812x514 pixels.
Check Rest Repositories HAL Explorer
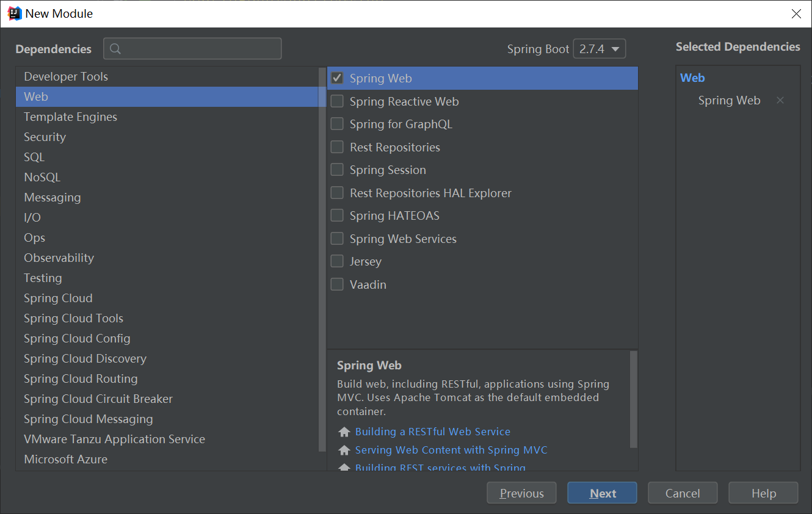click(x=337, y=193)
